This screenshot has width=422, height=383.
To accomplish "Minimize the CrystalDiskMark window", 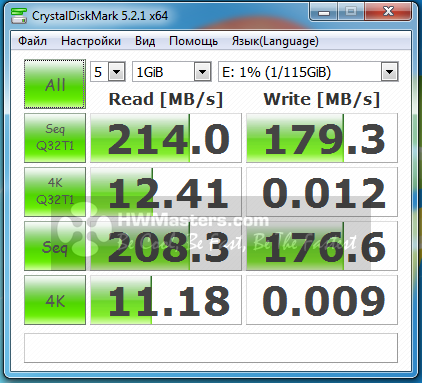I will point(324,12).
